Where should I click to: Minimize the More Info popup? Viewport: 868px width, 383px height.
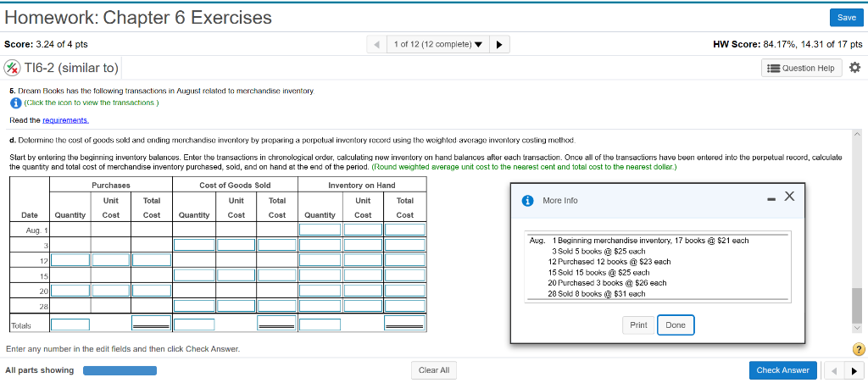pos(770,200)
